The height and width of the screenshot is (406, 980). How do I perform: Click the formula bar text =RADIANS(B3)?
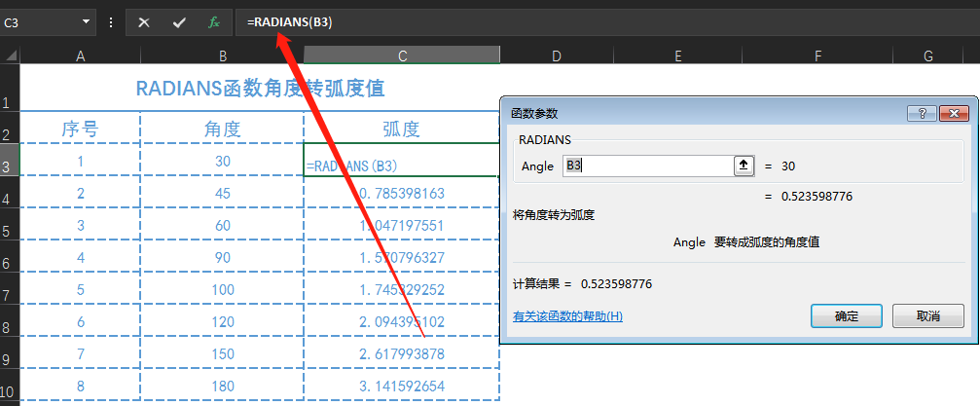(x=289, y=22)
